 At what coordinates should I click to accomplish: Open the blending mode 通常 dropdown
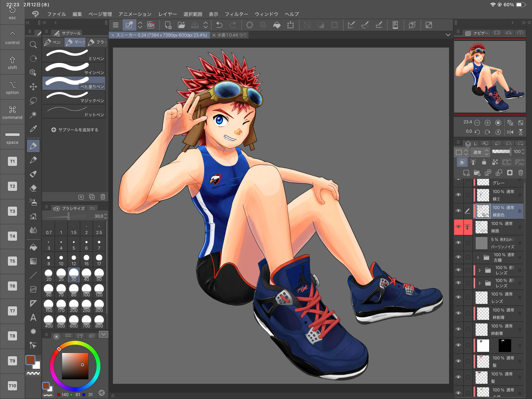480,152
